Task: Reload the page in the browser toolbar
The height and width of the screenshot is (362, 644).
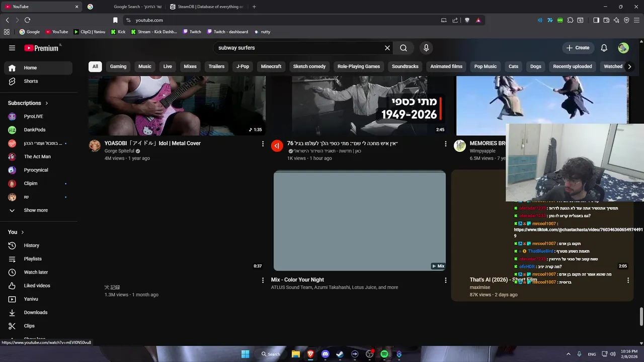Action: (27, 20)
